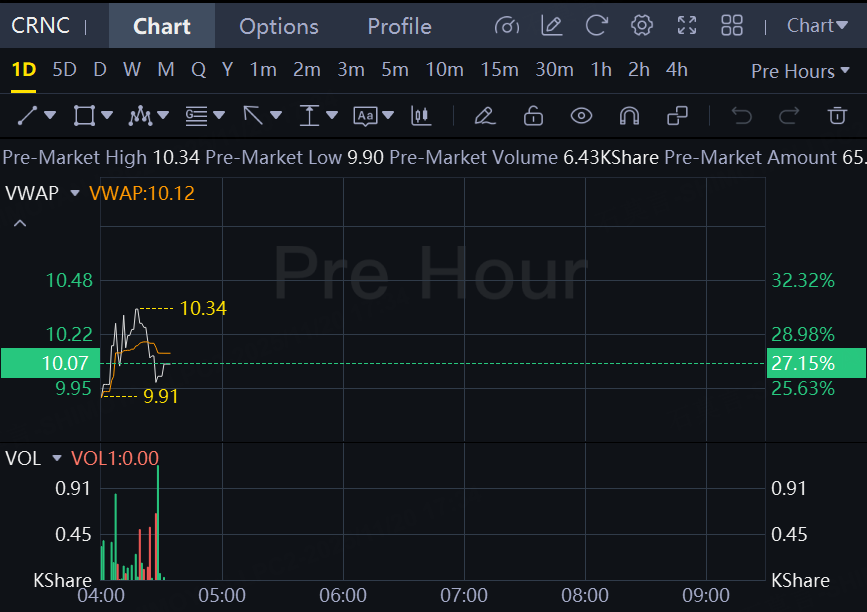867x612 pixels.
Task: Toggle drawings visibility eye icon
Action: [581, 116]
